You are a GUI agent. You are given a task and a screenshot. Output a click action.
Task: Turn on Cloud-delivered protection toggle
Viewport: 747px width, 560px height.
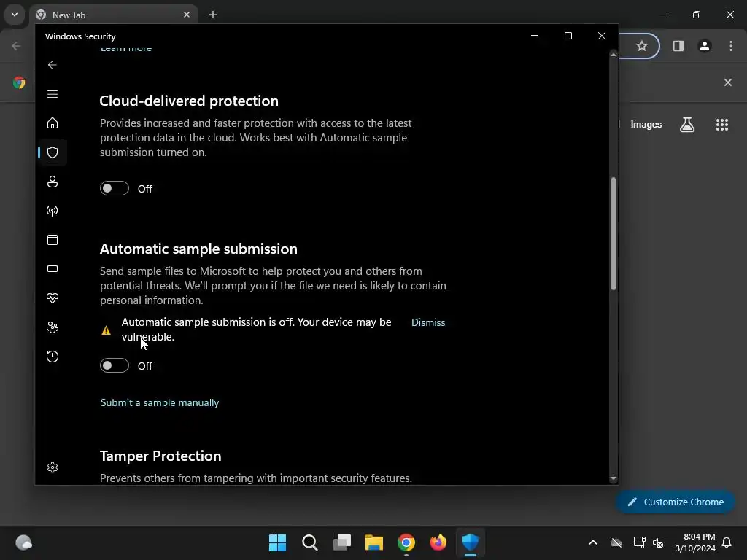[115, 189]
